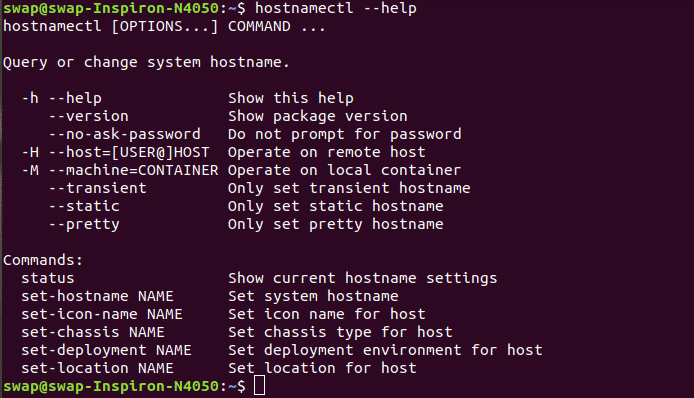This screenshot has height=398, width=694.
Task: Click the '--no-ask-password' option
Action: click(x=124, y=134)
